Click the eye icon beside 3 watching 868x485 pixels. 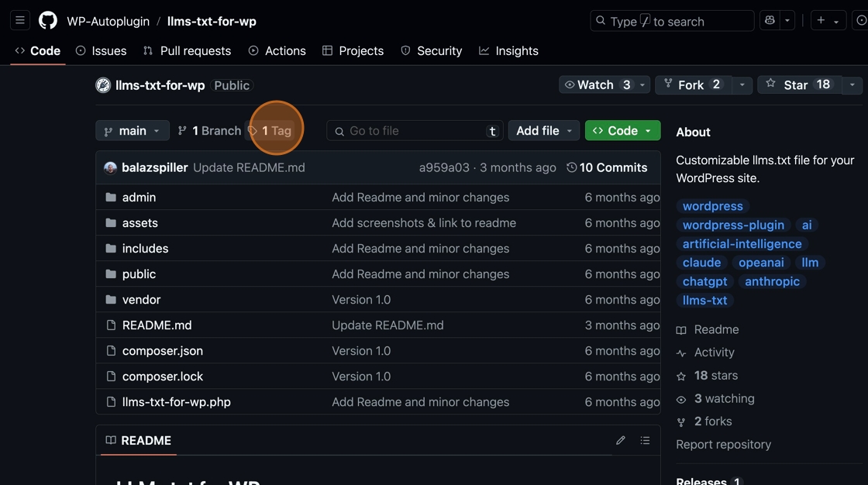pos(681,399)
